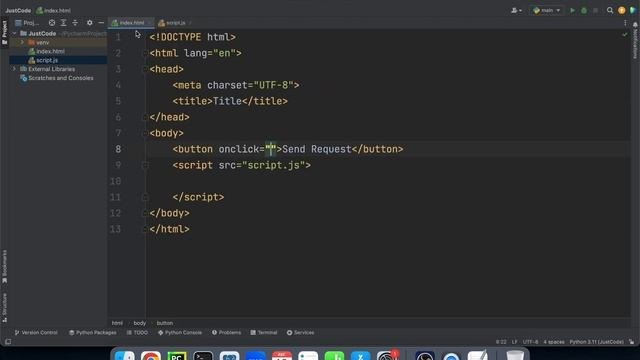Open the Project view selector dropdown
The width and height of the screenshot is (640, 360).
click(27, 23)
